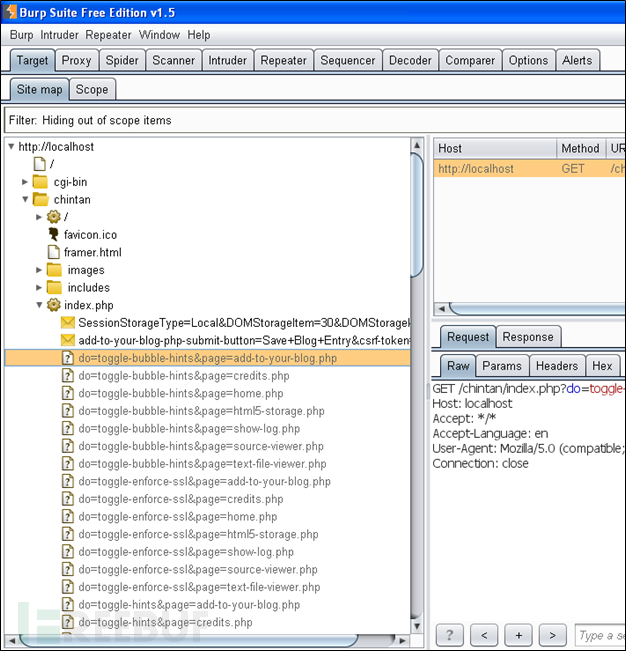Click the next match arrow button

(553, 635)
